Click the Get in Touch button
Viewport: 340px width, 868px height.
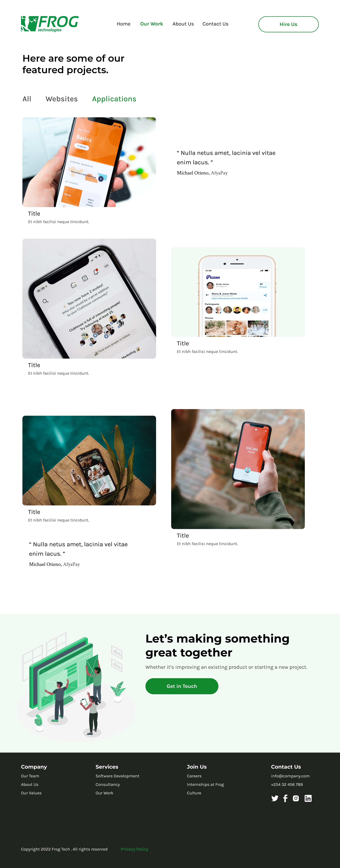(182, 686)
